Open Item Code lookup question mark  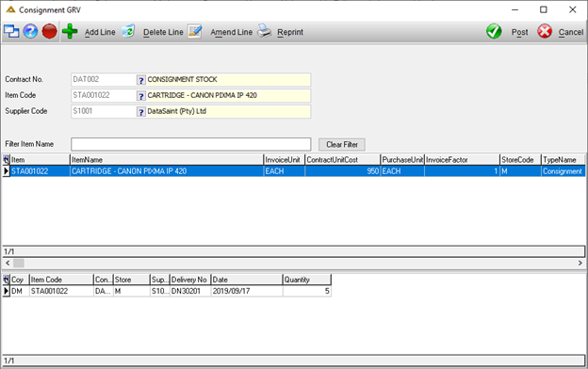tap(141, 96)
